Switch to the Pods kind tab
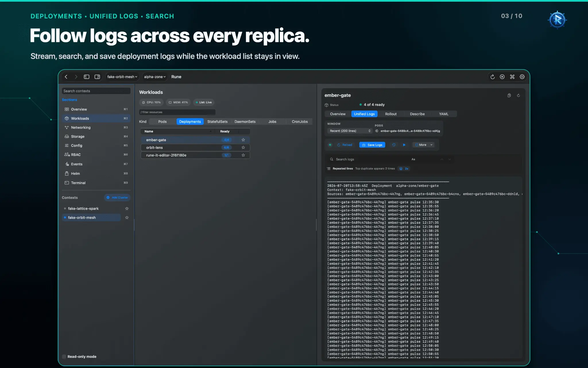Screen dimensions: 588x368 [x=162, y=122]
